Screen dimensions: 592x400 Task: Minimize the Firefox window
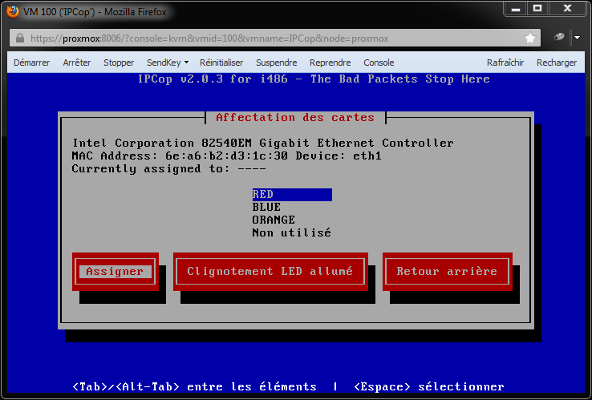[x=516, y=9]
